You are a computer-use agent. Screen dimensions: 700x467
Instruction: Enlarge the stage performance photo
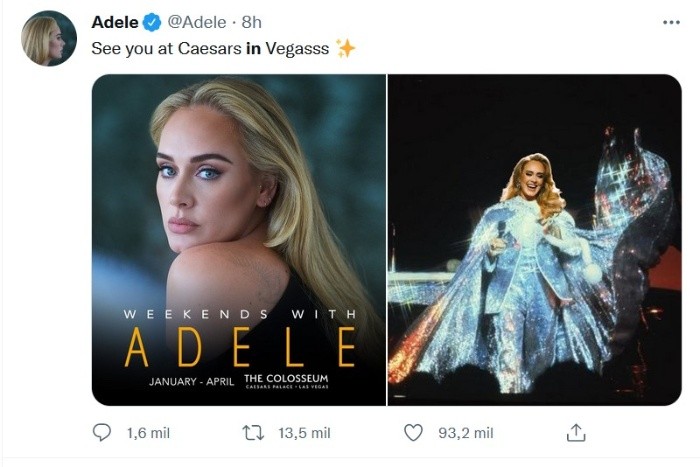tap(534, 239)
